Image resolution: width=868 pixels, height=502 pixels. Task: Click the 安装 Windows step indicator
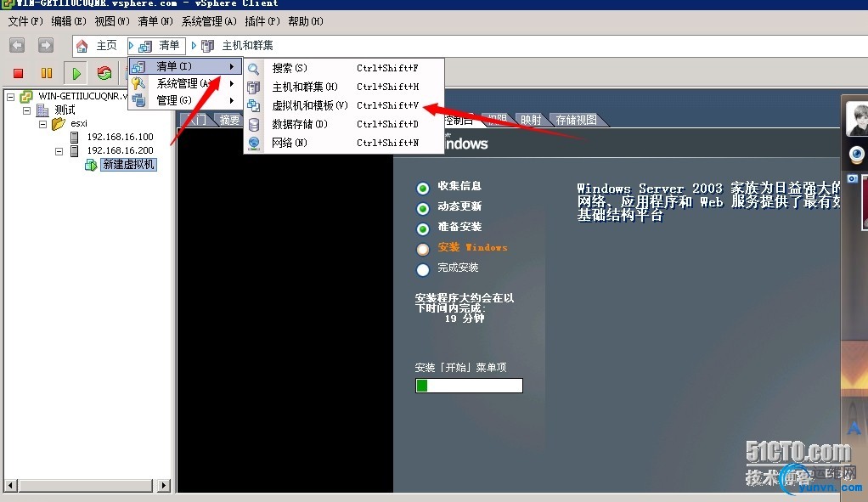pos(423,250)
